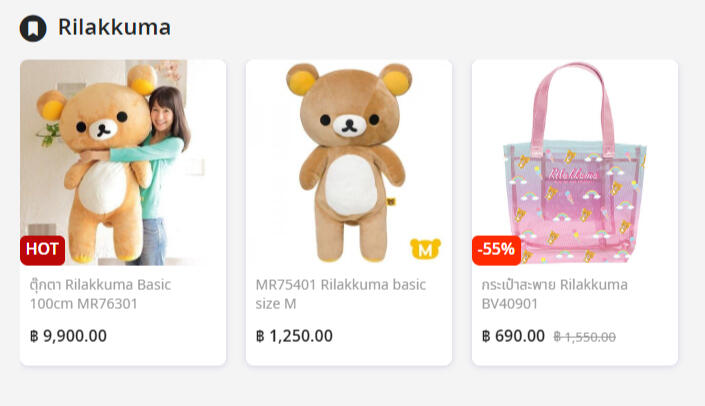Click the bookmark icon beside Rilakkuma heading

[x=33, y=28]
